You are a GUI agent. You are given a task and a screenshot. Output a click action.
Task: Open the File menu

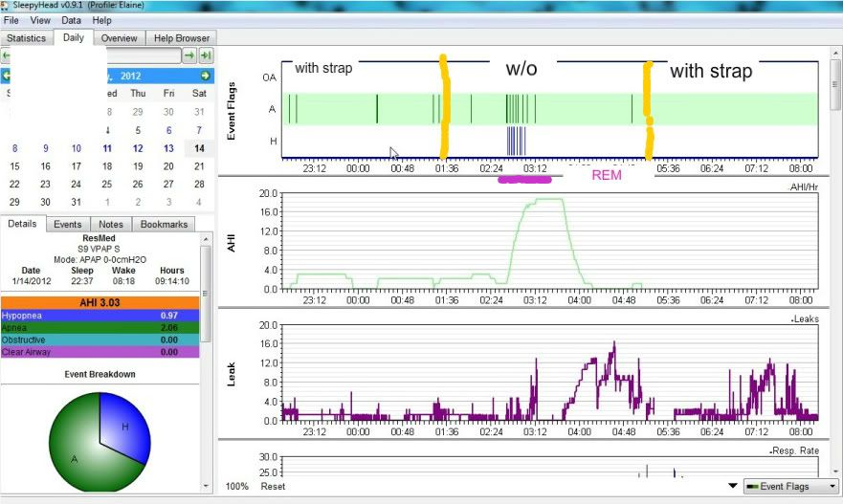(11, 20)
